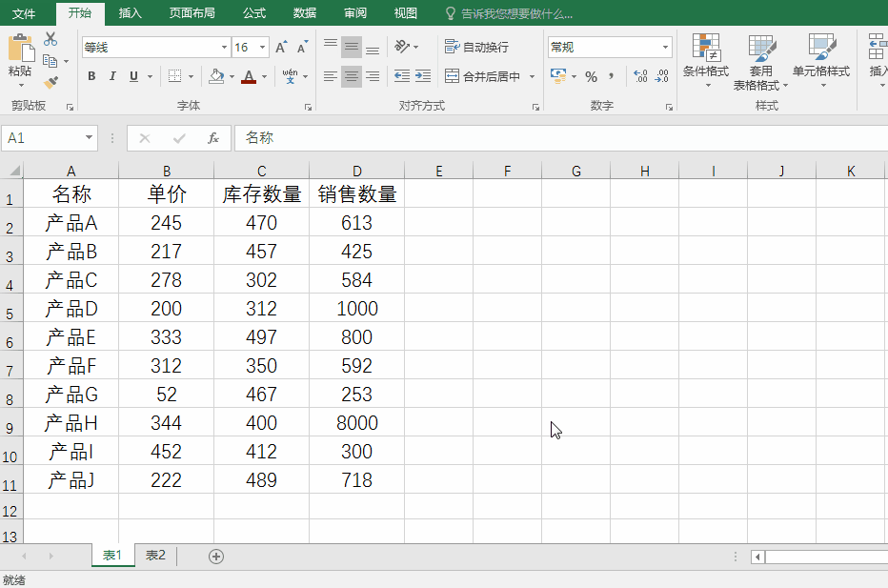Click 合并后居中 merge and center
The image size is (888, 588).
tap(482, 76)
